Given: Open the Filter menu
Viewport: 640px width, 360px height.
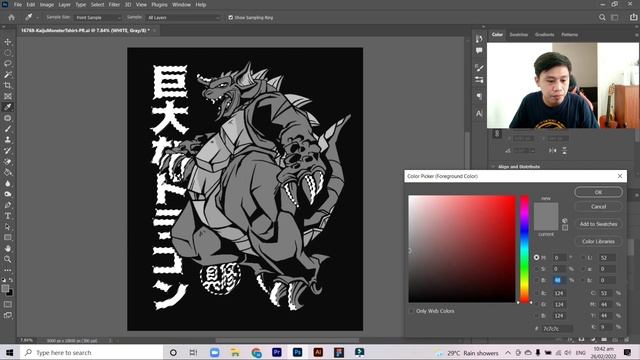Looking at the screenshot, I should pyautogui.click(x=114, y=5).
